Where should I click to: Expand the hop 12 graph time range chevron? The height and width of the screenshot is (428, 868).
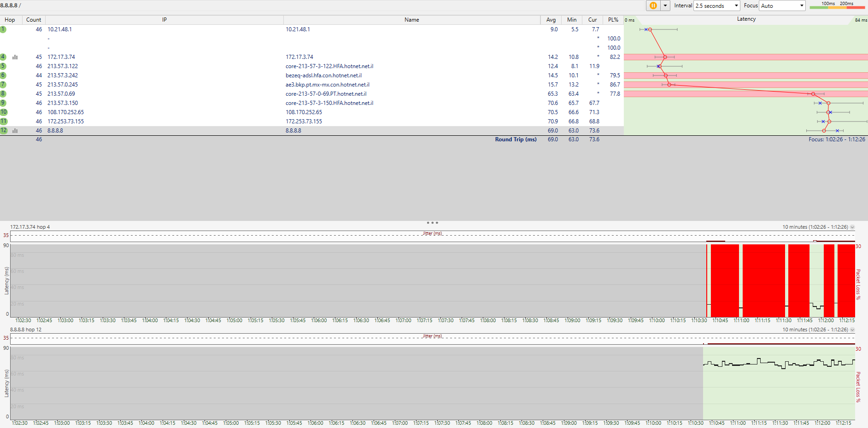852,330
